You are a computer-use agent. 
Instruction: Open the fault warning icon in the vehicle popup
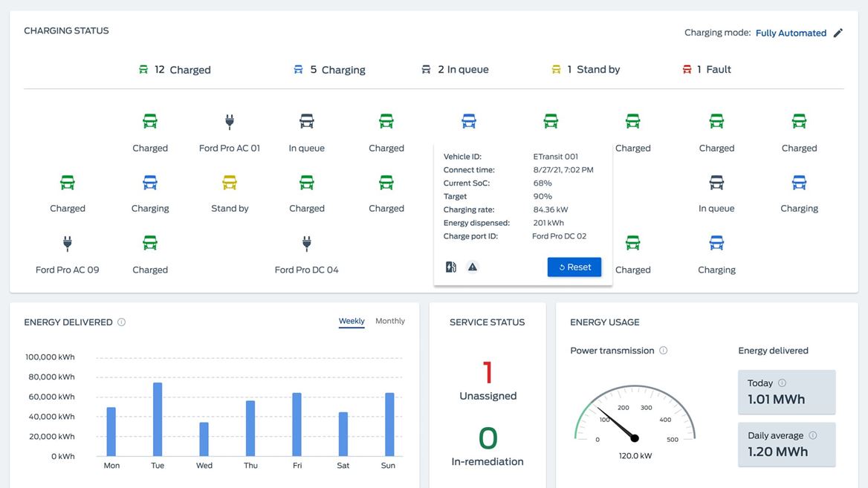click(473, 265)
